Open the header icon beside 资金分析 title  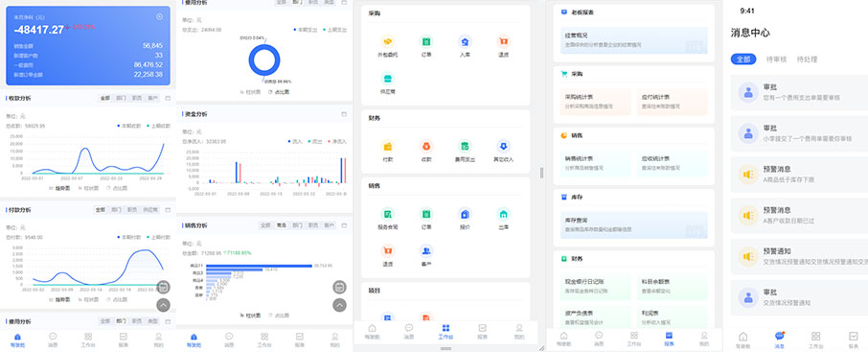(344, 114)
